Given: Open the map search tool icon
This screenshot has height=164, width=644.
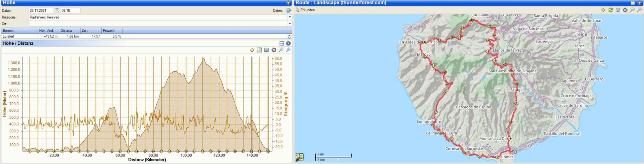Looking at the screenshot, I should click(x=300, y=157).
